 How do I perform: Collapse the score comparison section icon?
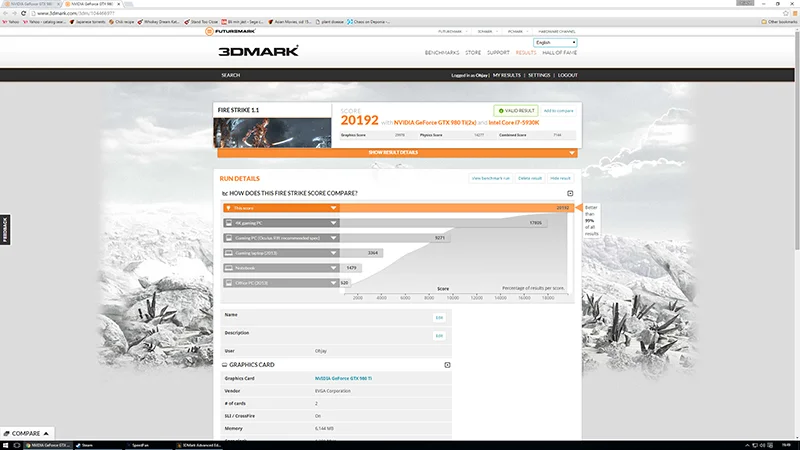coord(570,193)
